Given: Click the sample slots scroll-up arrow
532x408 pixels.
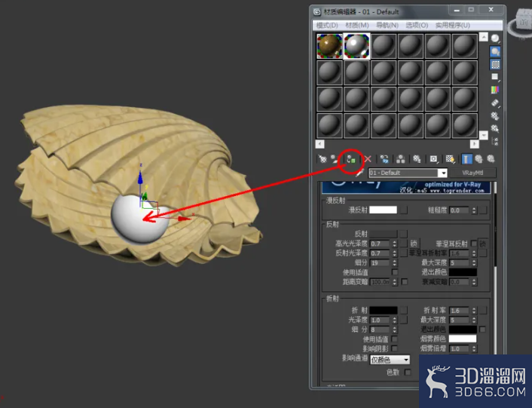Looking at the screenshot, I should tap(484, 37).
